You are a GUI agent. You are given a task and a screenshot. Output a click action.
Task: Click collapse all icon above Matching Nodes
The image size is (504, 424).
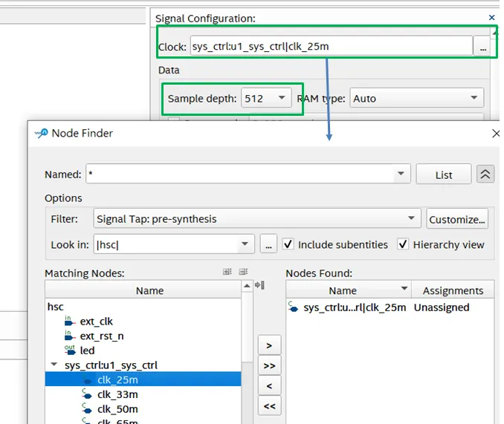point(243,272)
